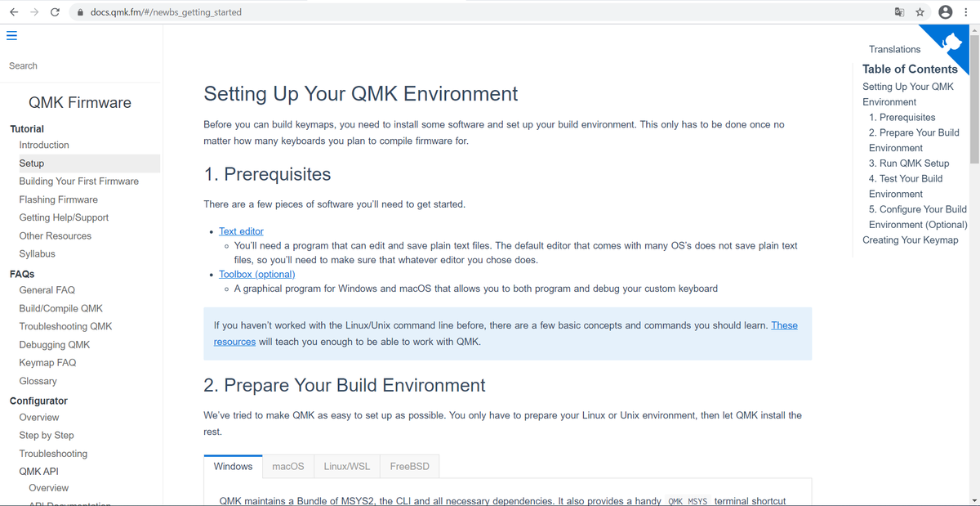Open Build/Compile QMK page

61,308
